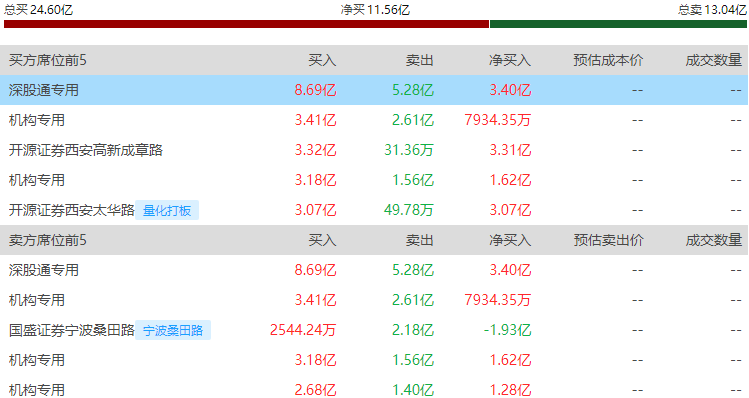749x398 pixels.
Task: Click 卖出 column header in 卖方席位前5 section
Action: click(x=419, y=240)
